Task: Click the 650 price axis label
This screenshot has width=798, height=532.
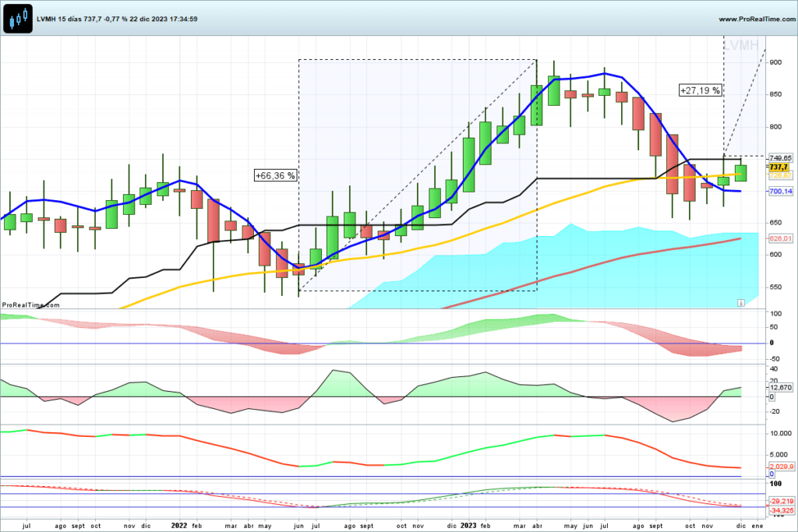Action: click(x=775, y=222)
